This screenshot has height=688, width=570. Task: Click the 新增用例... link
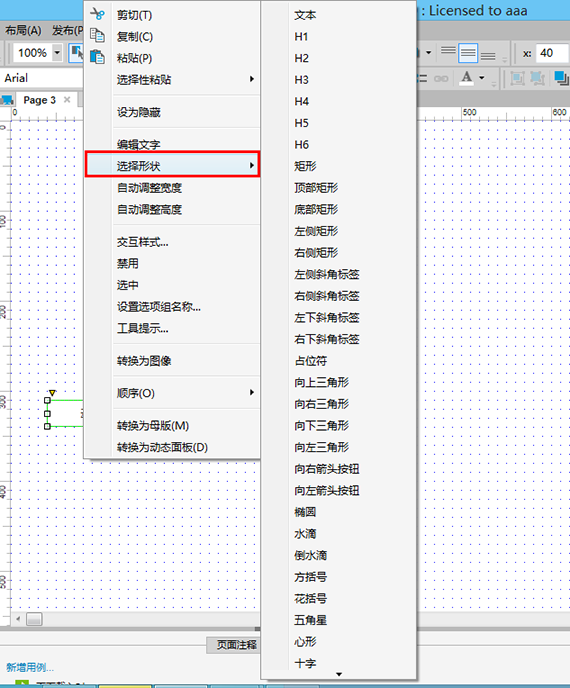point(30,667)
